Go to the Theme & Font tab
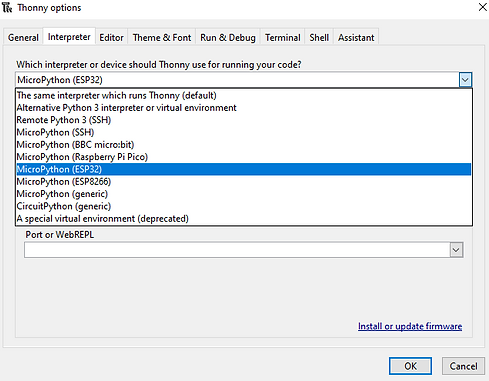This screenshot has height=381, width=489. pyautogui.click(x=162, y=37)
